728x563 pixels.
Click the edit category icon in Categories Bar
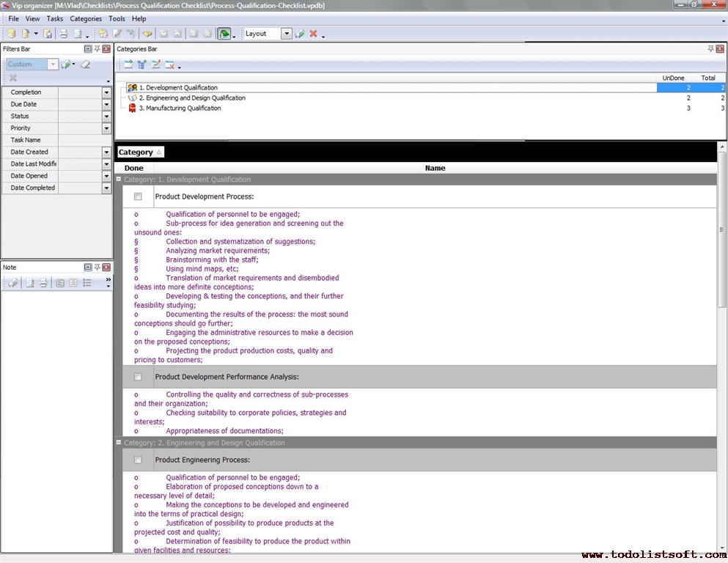155,65
